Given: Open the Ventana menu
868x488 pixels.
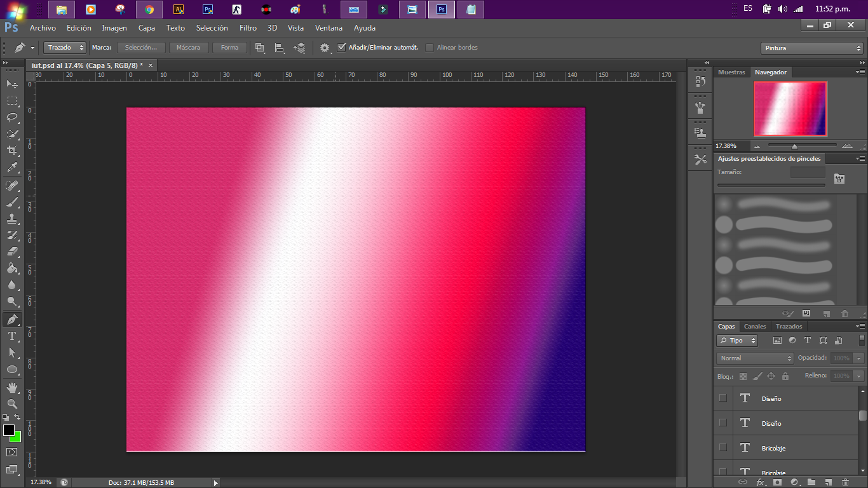Looking at the screenshot, I should tap(329, 28).
